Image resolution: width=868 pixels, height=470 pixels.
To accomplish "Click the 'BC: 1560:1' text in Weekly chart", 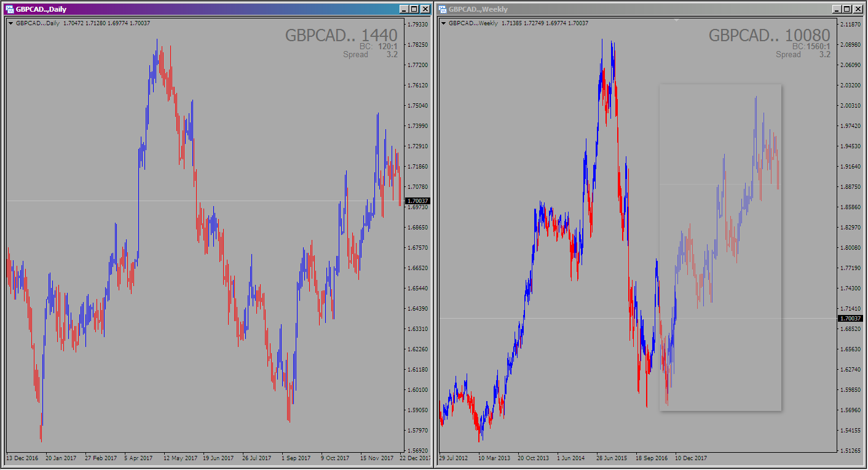I will (811, 46).
